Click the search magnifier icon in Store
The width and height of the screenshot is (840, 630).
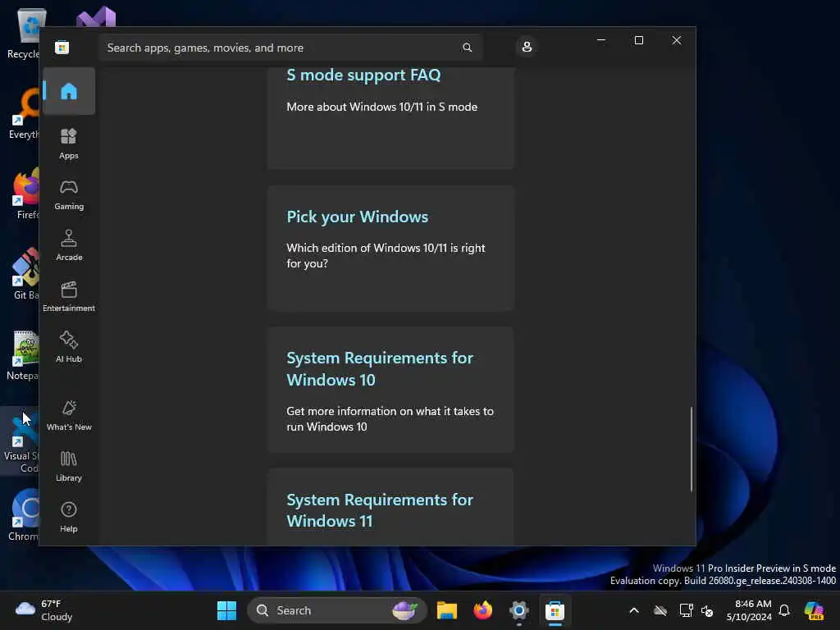pyautogui.click(x=467, y=48)
